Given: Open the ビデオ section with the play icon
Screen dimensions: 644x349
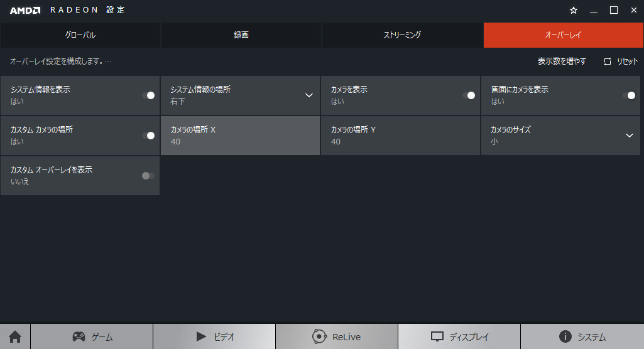Looking at the screenshot, I should pos(214,337).
